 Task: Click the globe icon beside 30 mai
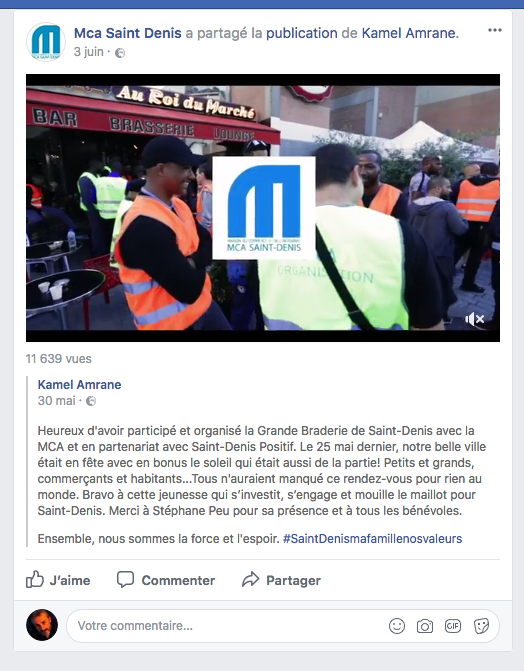(91, 401)
